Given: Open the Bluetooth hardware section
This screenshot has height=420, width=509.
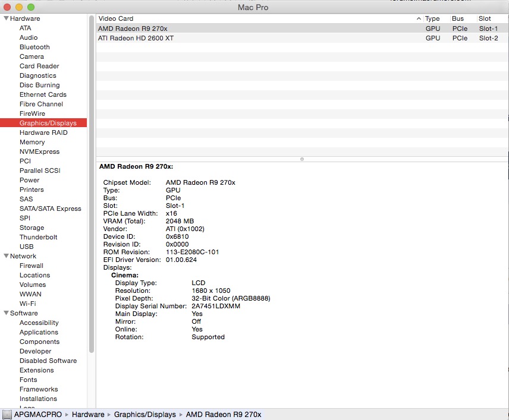Looking at the screenshot, I should (x=34, y=47).
